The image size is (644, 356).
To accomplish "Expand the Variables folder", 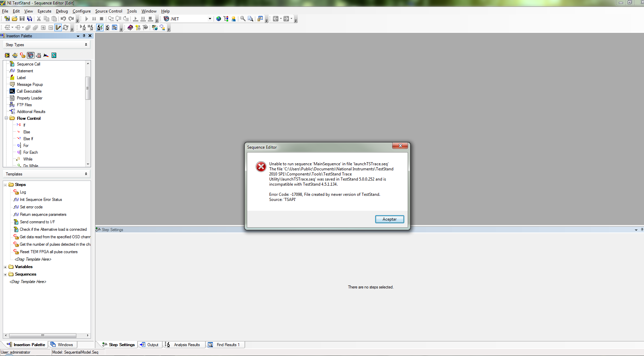I will pyautogui.click(x=5, y=267).
